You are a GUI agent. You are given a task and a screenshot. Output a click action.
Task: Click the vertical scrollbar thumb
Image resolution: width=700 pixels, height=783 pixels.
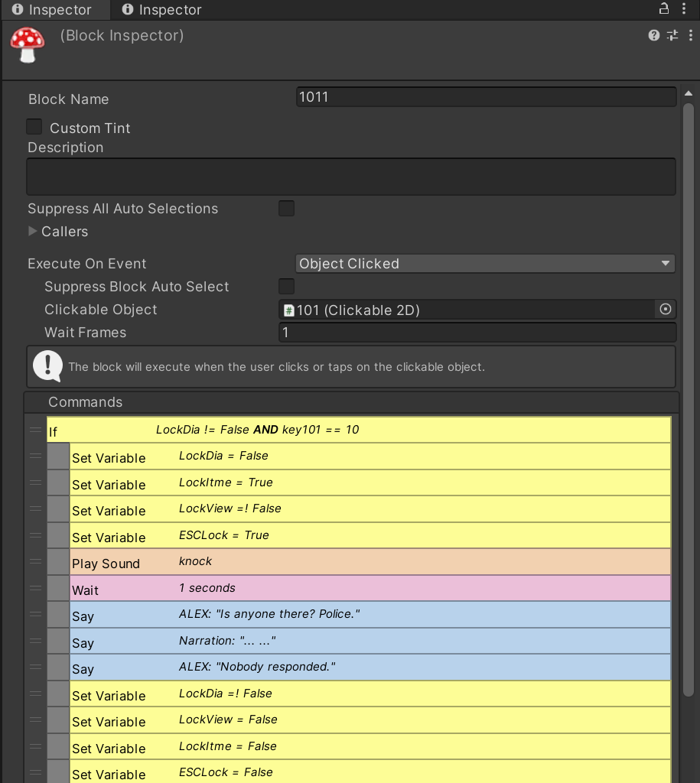(x=689, y=399)
